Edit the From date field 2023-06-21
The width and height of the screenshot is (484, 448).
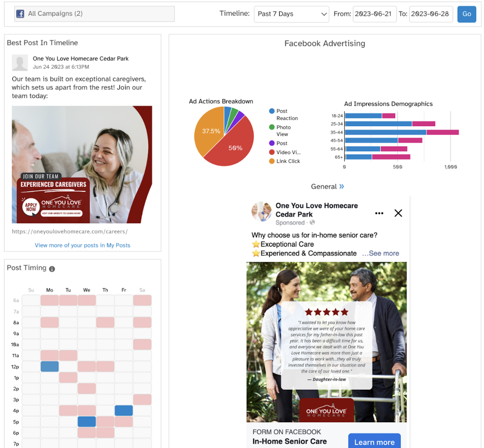(x=374, y=14)
